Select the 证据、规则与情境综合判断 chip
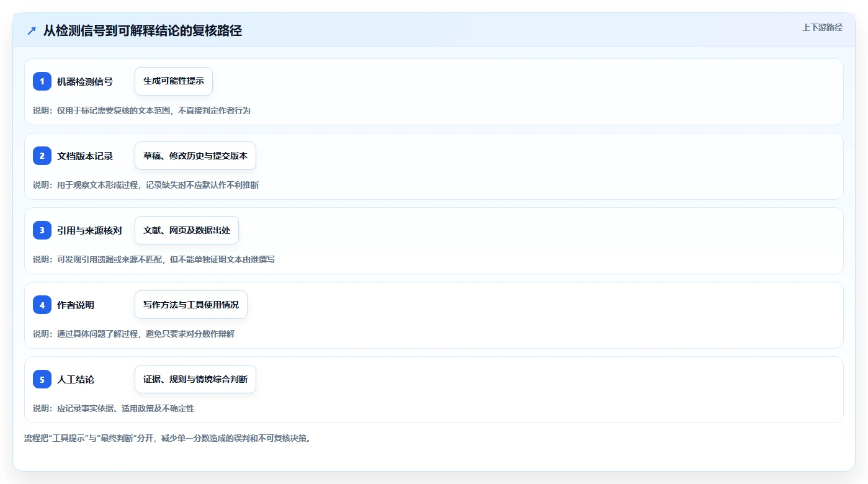 coord(195,379)
